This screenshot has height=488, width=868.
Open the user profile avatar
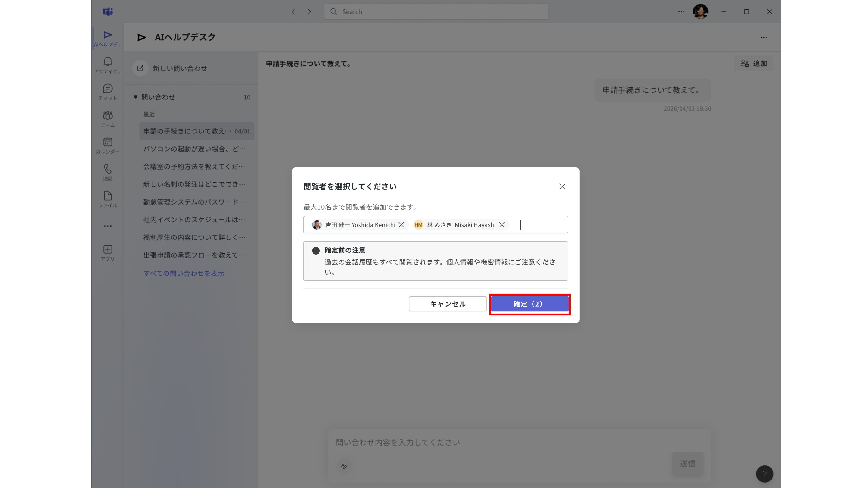(x=700, y=12)
